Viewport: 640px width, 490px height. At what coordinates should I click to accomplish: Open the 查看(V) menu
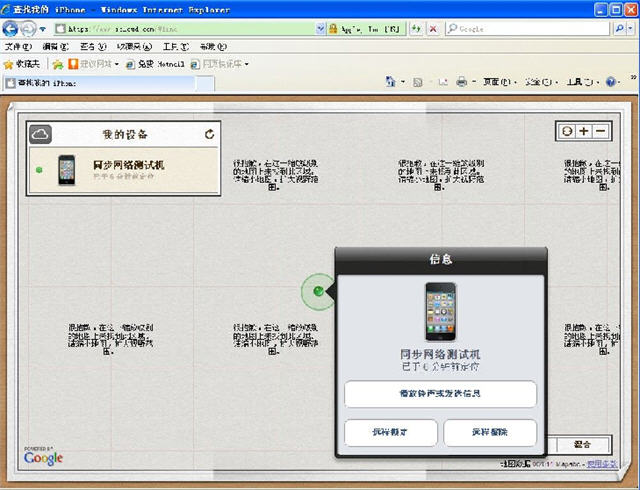point(93,47)
